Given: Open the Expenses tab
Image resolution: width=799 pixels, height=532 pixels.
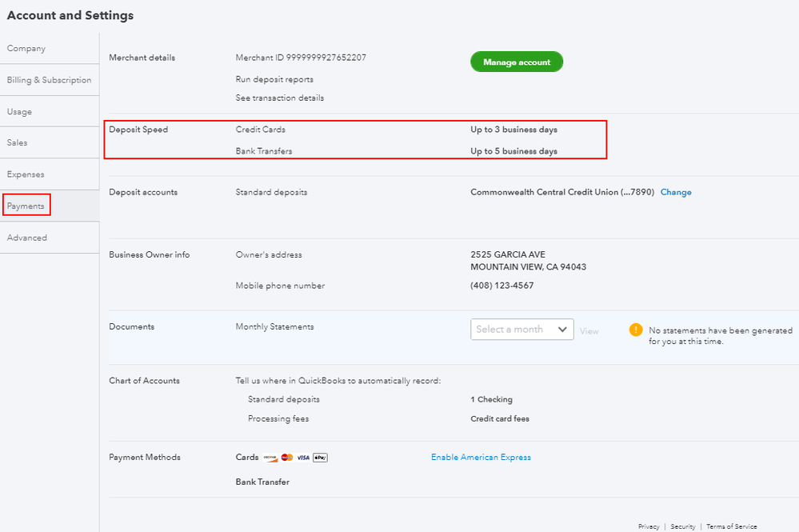Looking at the screenshot, I should [x=26, y=174].
